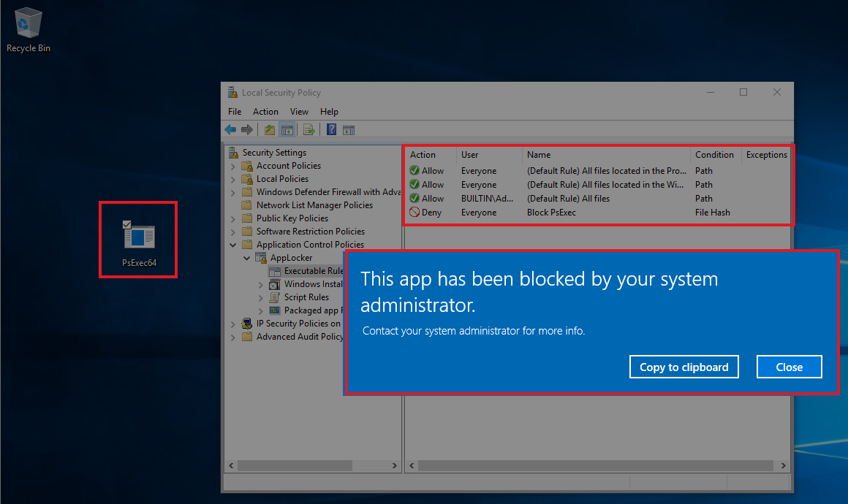Viewport: 848px width, 504px height.
Task: Select the 'File Hash' condition cell
Action: pyautogui.click(x=712, y=213)
